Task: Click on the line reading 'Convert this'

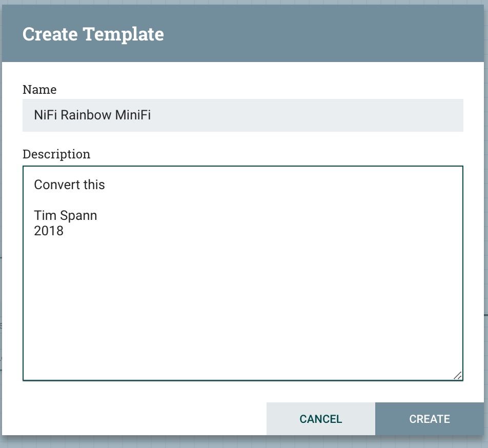Action: coord(69,185)
